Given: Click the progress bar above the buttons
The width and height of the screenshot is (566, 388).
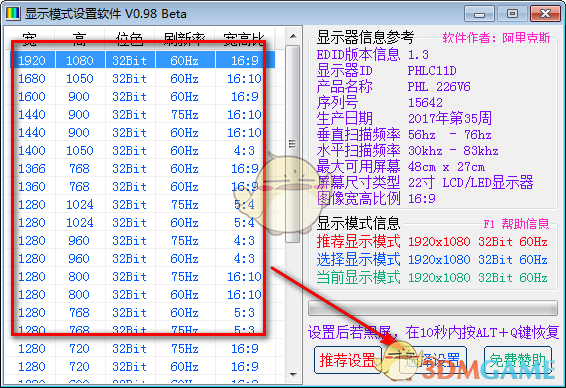Looking at the screenshot, I should 433,309.
